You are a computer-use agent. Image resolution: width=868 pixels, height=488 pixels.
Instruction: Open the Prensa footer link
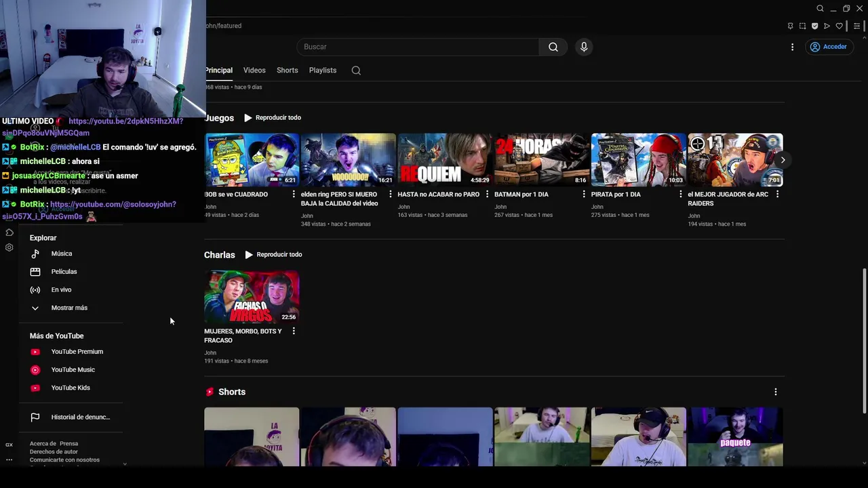click(69, 444)
